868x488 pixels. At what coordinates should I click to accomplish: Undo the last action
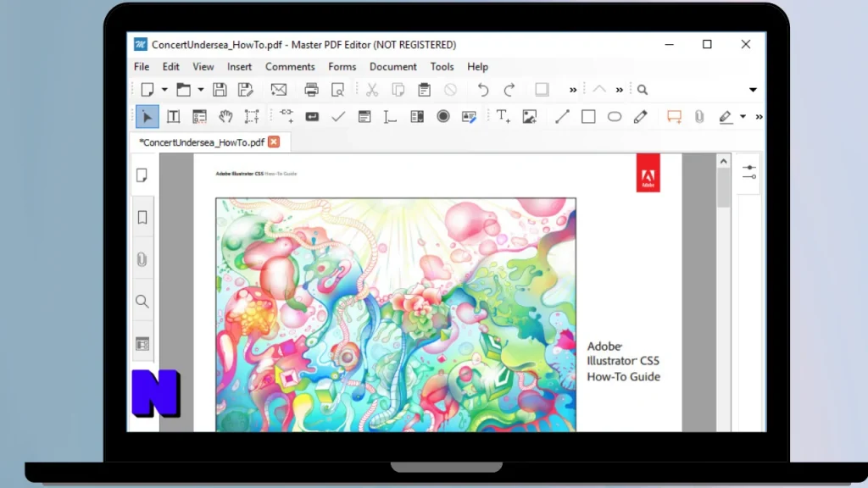(x=482, y=90)
